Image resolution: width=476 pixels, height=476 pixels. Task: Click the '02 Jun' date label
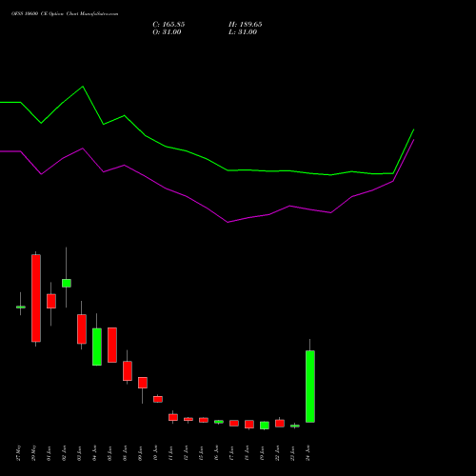pyautogui.click(x=64, y=453)
